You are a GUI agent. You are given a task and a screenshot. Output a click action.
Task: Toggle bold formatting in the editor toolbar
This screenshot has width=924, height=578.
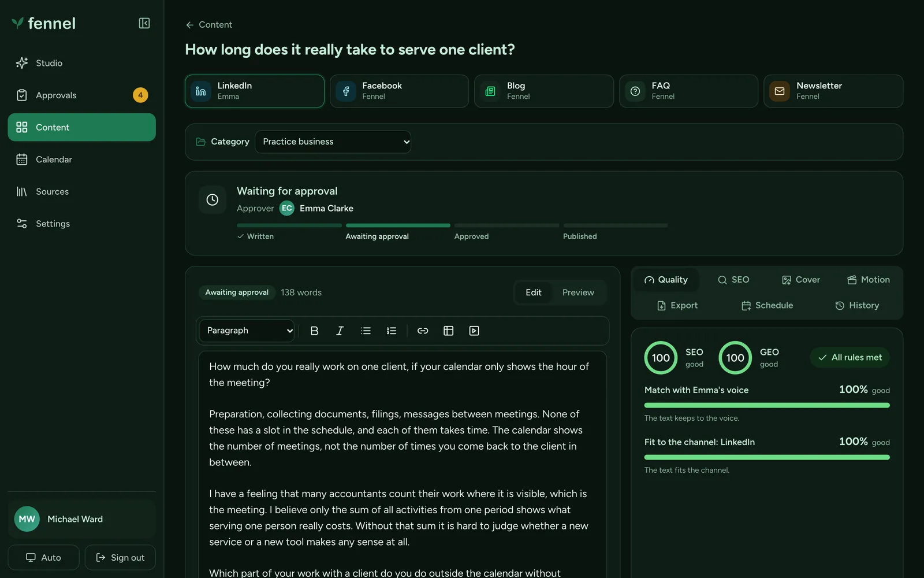[314, 331]
